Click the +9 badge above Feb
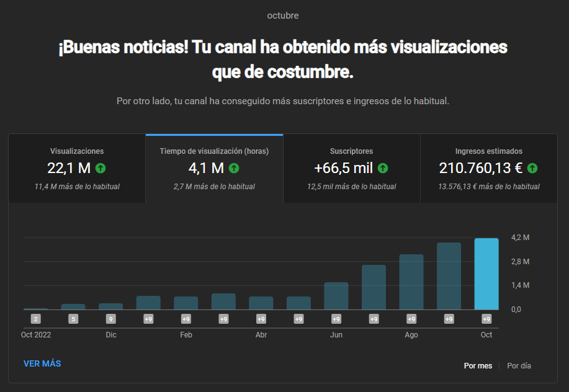 (186, 319)
